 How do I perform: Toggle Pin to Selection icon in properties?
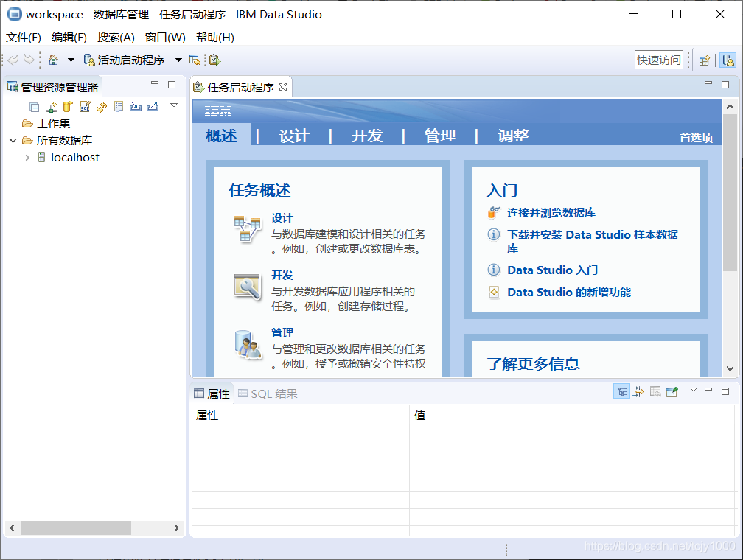672,391
